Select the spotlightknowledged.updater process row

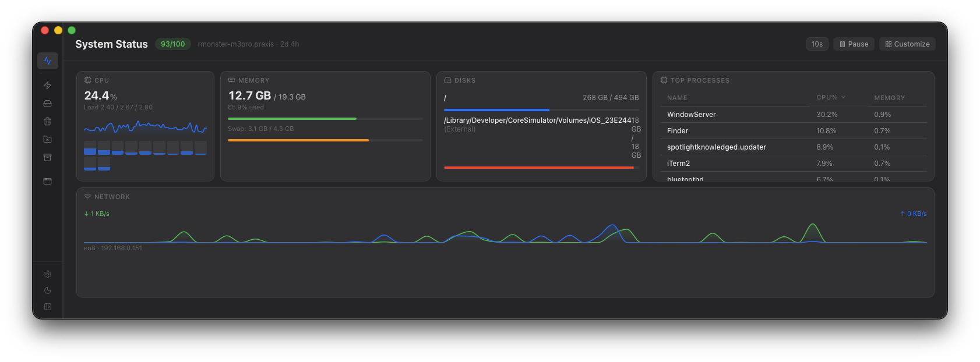pos(793,147)
